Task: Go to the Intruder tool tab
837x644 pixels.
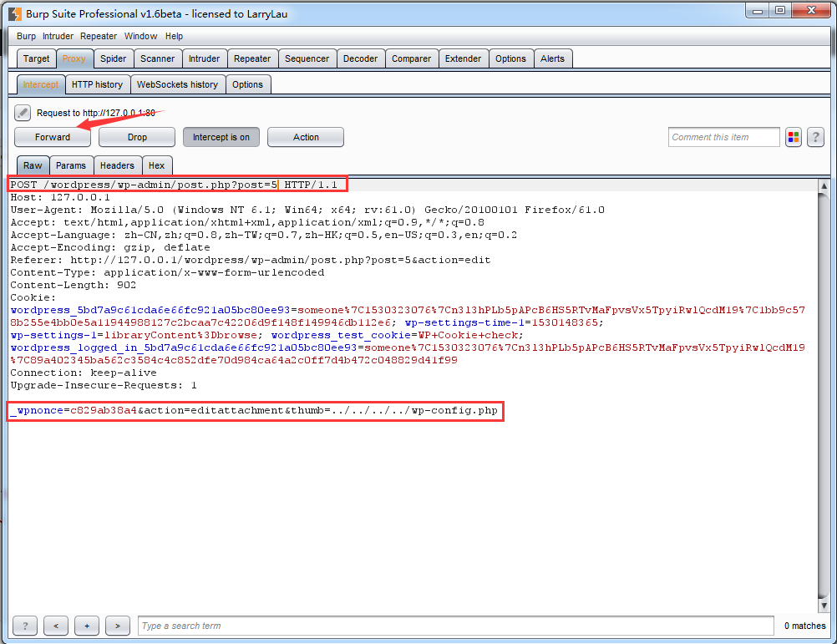Action: [x=204, y=58]
